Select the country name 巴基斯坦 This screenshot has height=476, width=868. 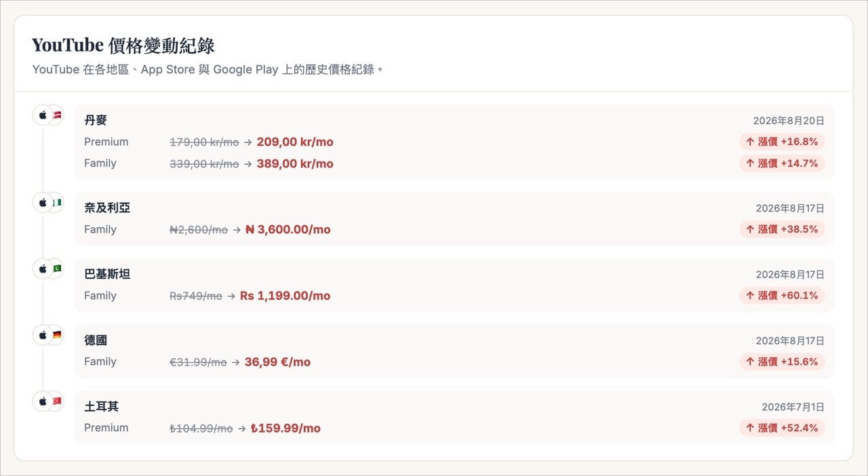coord(107,274)
